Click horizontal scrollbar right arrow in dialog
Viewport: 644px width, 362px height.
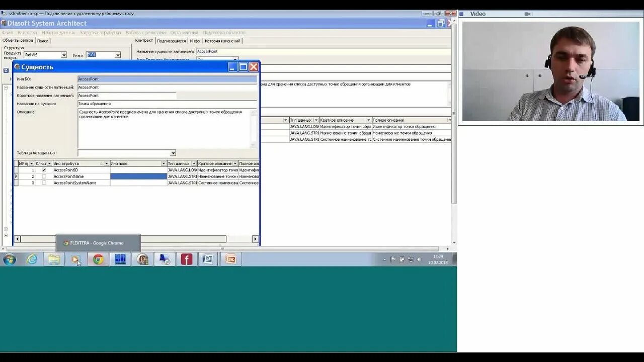(255, 239)
